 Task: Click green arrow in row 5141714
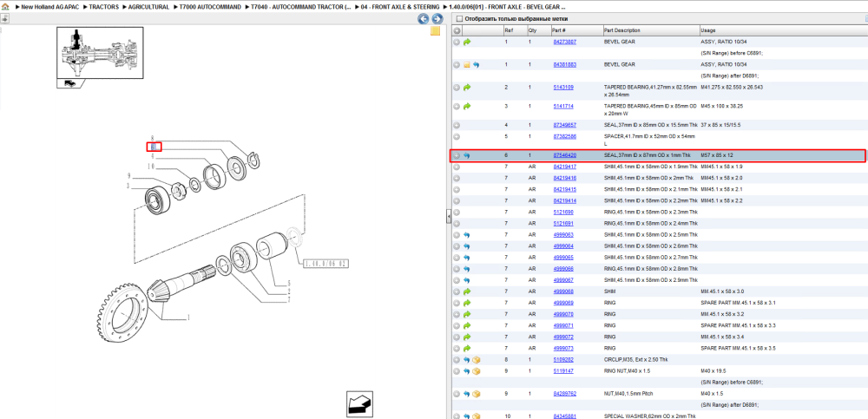coord(467,107)
